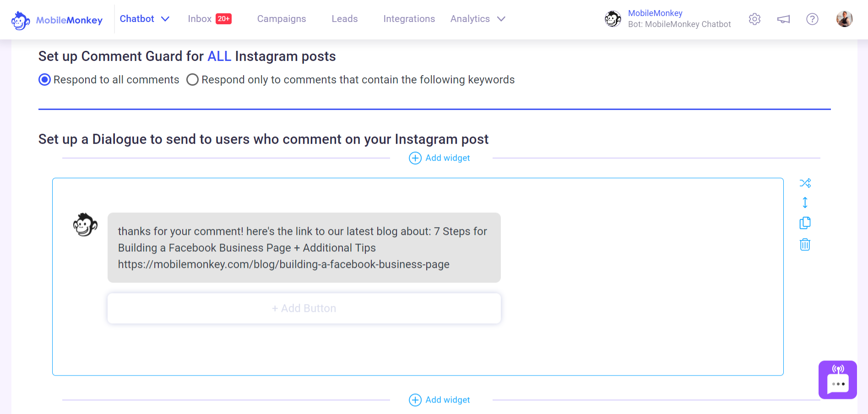Click Add widget above the dialogue

439,158
